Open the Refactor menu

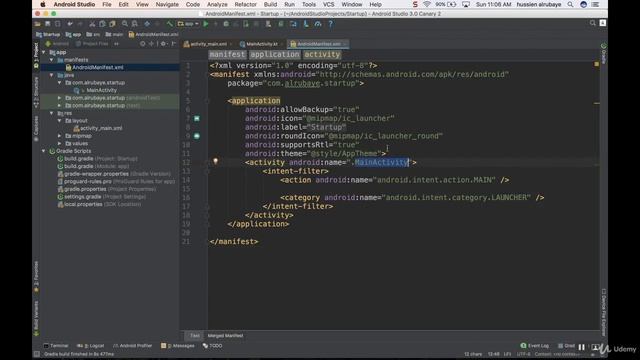[x=246, y=4]
